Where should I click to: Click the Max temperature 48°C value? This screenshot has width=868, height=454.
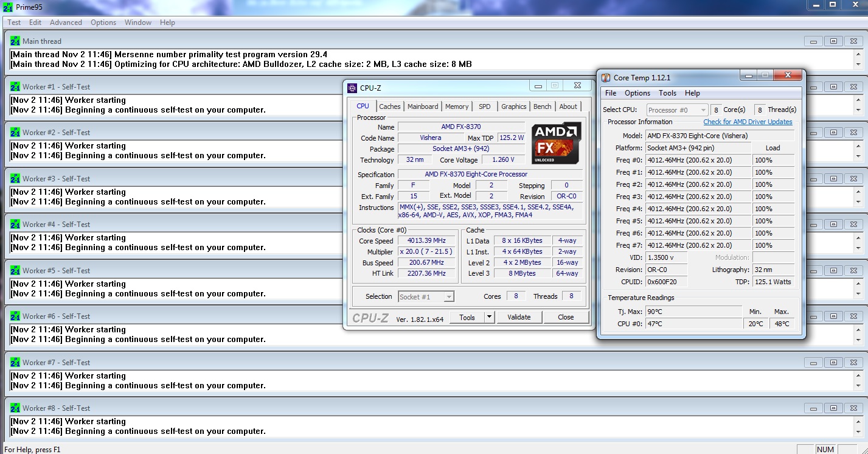(782, 324)
